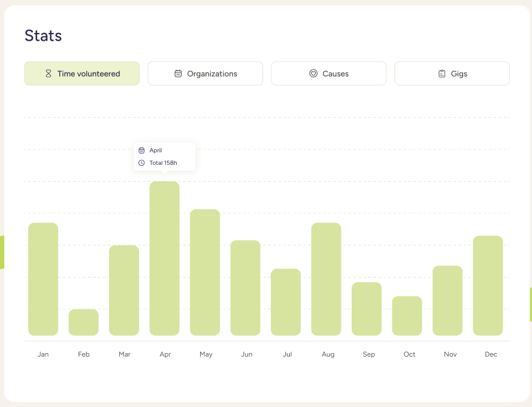Click the clock icon next to Total 158h
The height and width of the screenshot is (407, 532).
[142, 162]
